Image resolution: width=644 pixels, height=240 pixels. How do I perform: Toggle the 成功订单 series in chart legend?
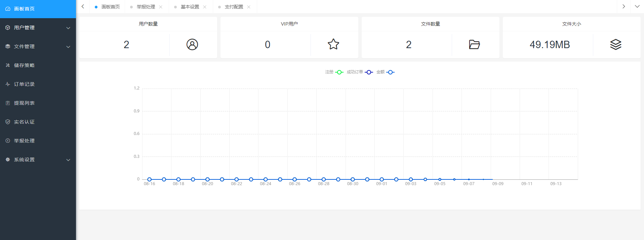tap(360, 72)
